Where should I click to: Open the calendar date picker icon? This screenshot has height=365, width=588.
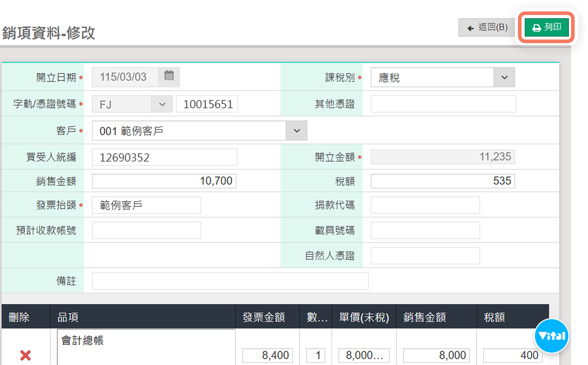(x=169, y=77)
